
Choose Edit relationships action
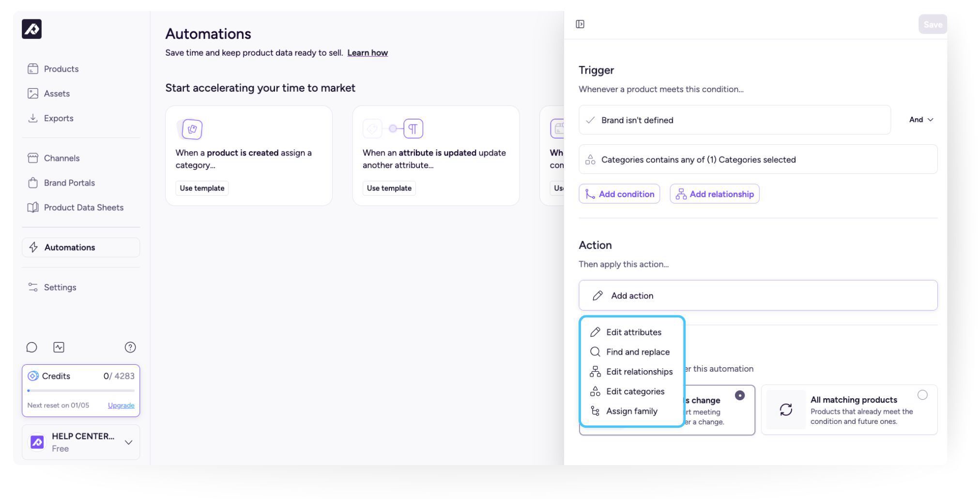(x=631, y=372)
